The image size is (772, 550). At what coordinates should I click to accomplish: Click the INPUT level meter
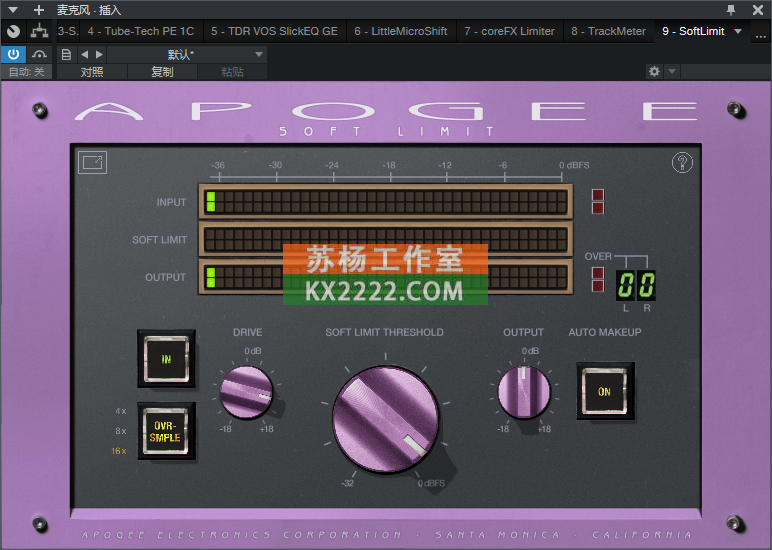point(386,201)
